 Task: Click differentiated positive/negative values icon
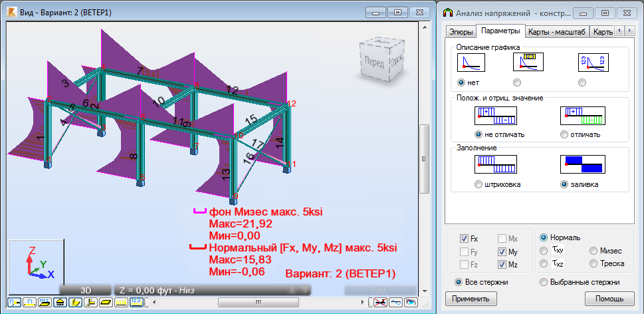[x=582, y=116]
